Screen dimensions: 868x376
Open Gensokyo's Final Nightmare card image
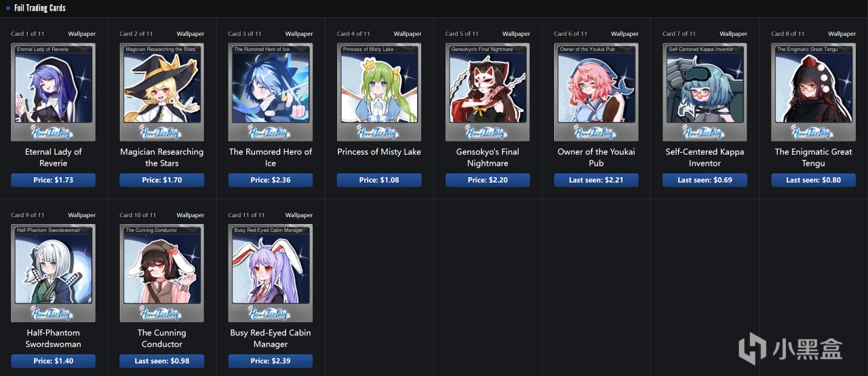point(488,92)
